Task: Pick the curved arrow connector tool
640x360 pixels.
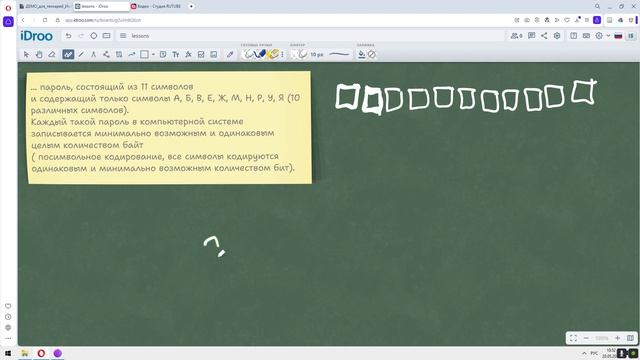Action: click(x=131, y=54)
